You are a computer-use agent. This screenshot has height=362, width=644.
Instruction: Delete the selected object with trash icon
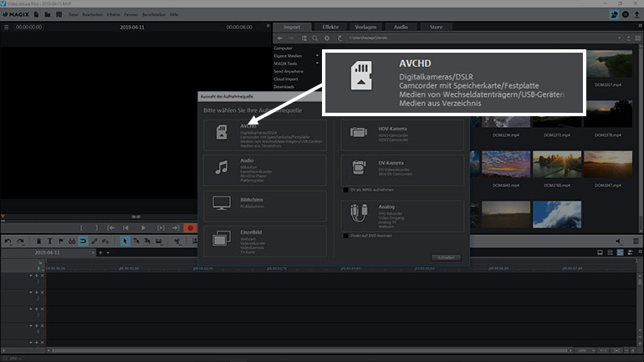[38, 242]
